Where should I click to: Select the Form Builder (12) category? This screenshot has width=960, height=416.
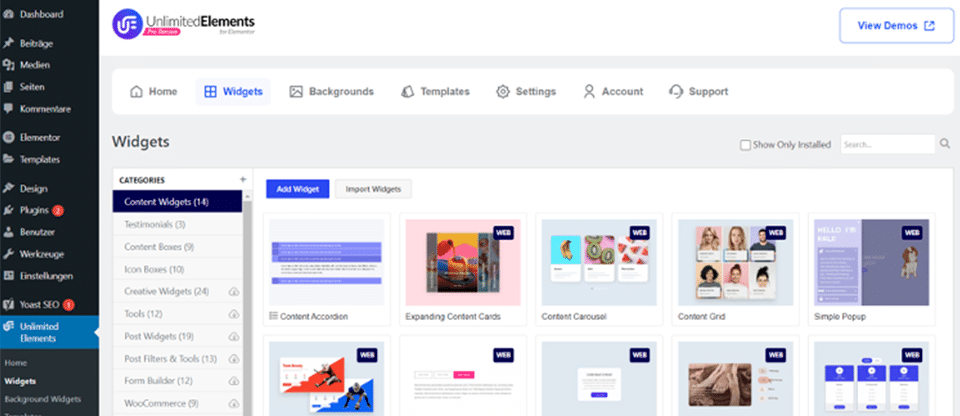(178, 381)
